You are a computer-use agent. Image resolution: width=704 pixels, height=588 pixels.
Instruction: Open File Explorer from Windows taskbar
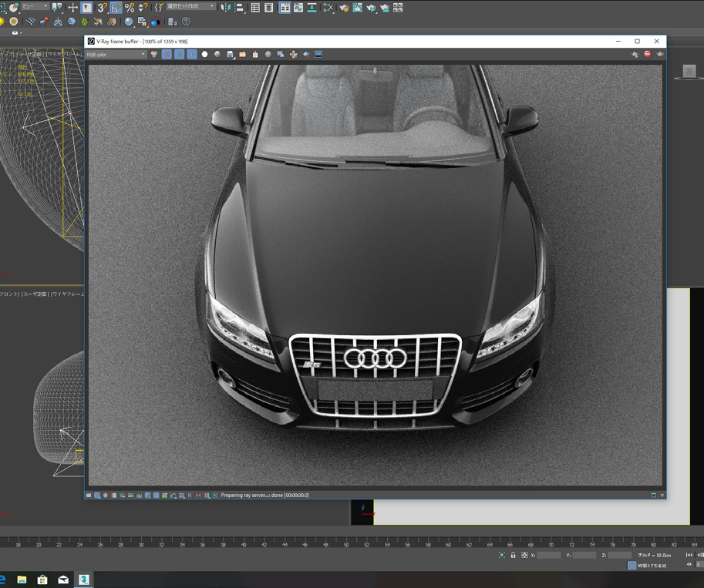(x=22, y=580)
